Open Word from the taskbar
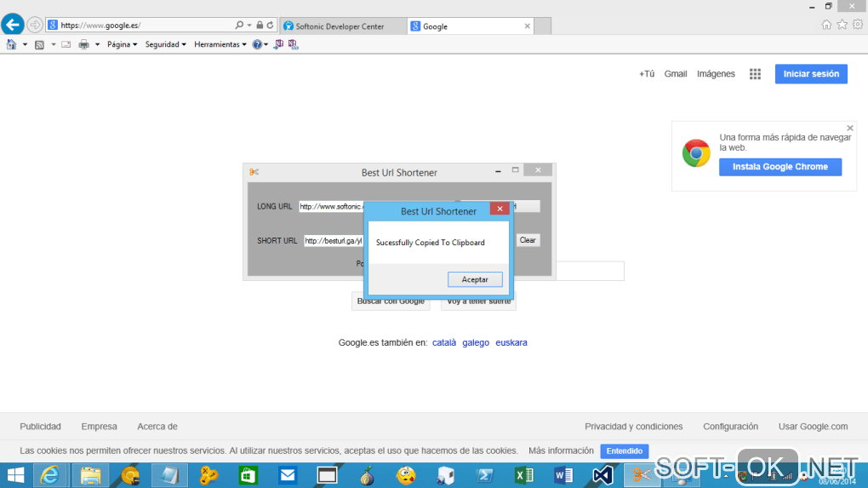868x488 pixels. coord(563,475)
